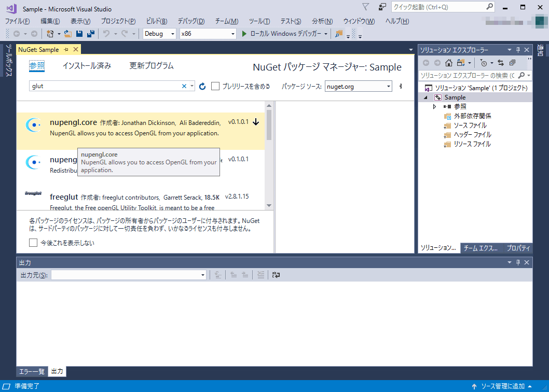Switch to the Updates tab in NuGet
This screenshot has width=549, height=392.
click(152, 66)
